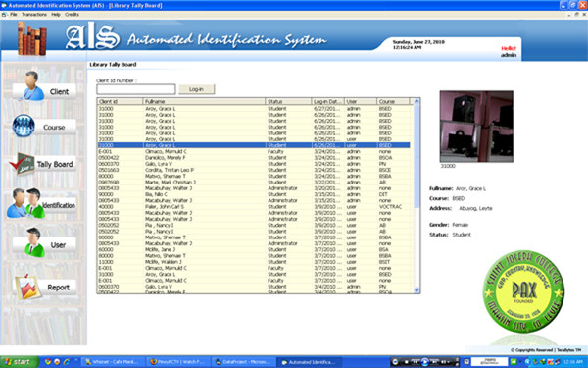
Task: Launch Google Chrome from quick launch
Action: [x=48, y=362]
